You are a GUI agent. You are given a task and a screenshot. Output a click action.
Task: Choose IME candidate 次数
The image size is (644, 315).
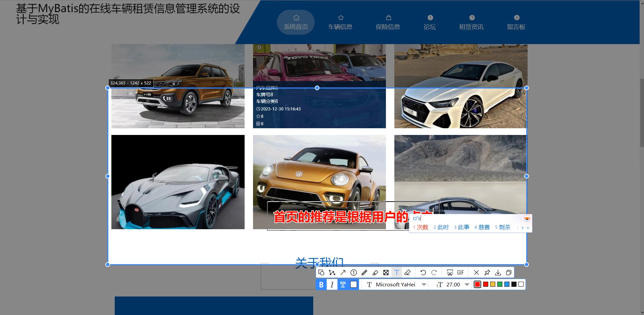pos(421,228)
